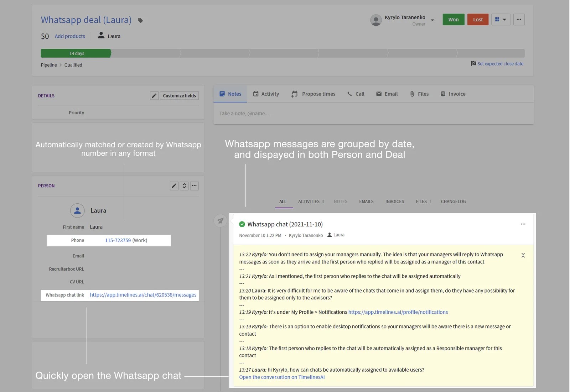
Task: Open the deal more-options ellipsis menu
Action: pyautogui.click(x=519, y=20)
